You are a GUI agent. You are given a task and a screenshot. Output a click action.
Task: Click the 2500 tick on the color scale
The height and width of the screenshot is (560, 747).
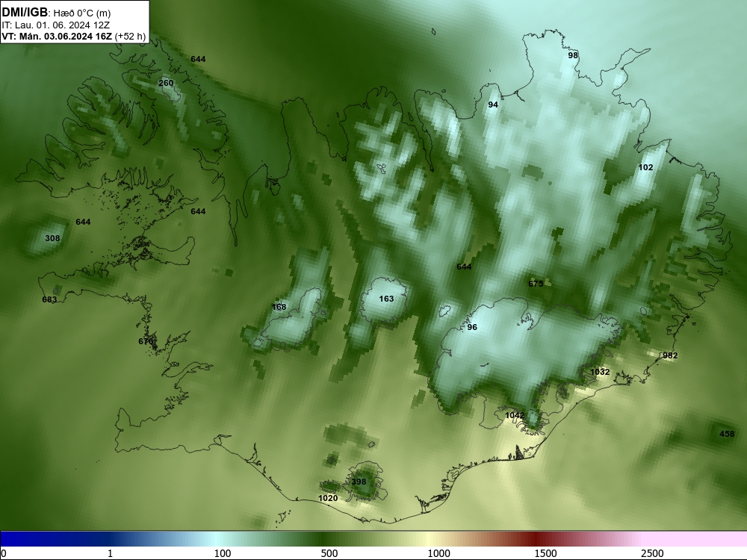652,553
